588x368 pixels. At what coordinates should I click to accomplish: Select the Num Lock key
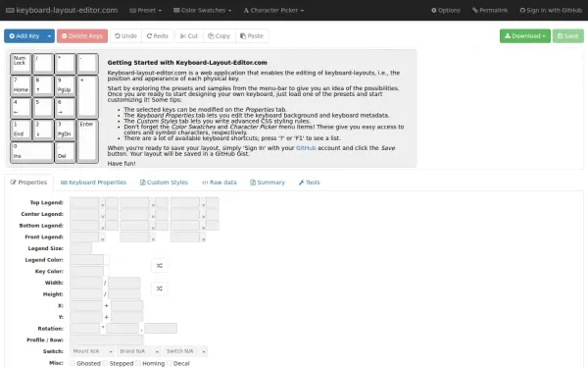tap(21, 64)
